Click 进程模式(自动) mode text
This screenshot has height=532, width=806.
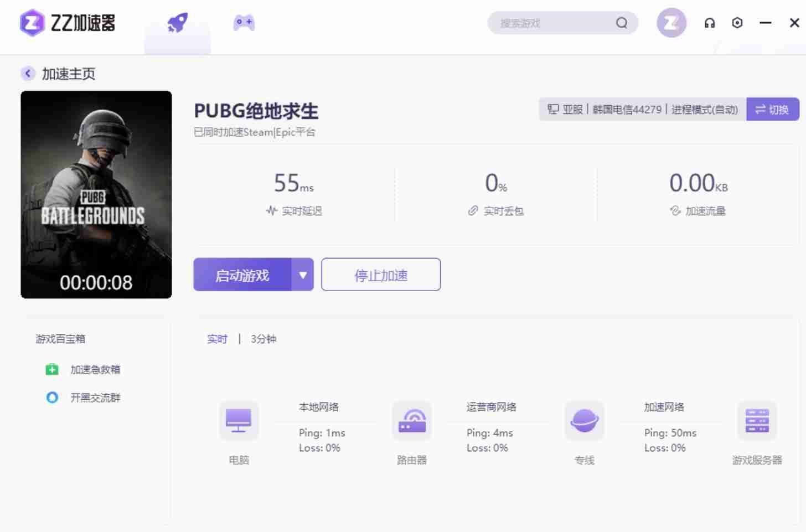pyautogui.click(x=705, y=110)
